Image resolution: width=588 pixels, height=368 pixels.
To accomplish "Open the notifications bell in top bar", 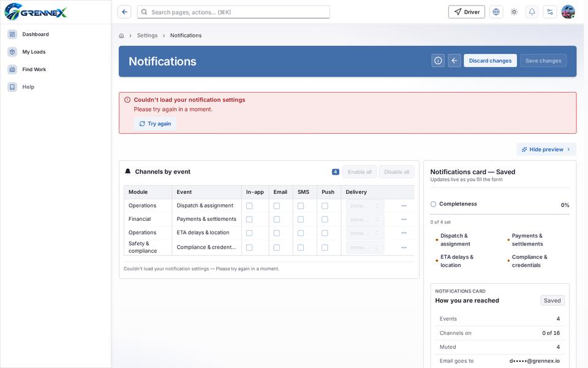I will [532, 12].
